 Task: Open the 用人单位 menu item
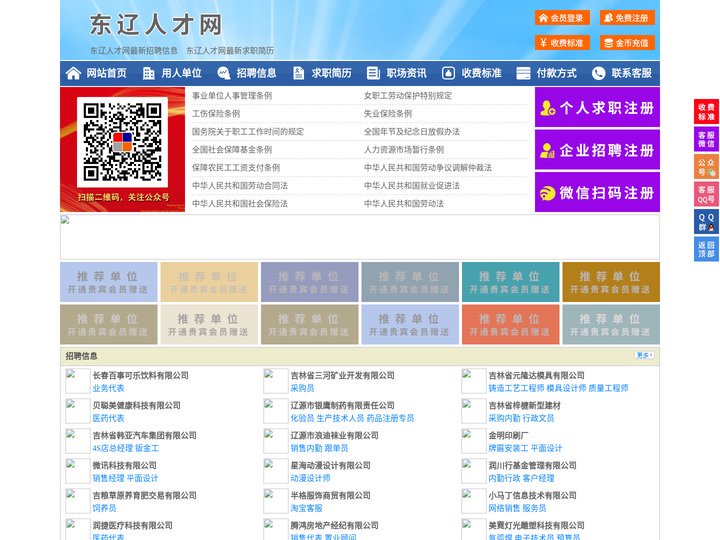coord(181,73)
